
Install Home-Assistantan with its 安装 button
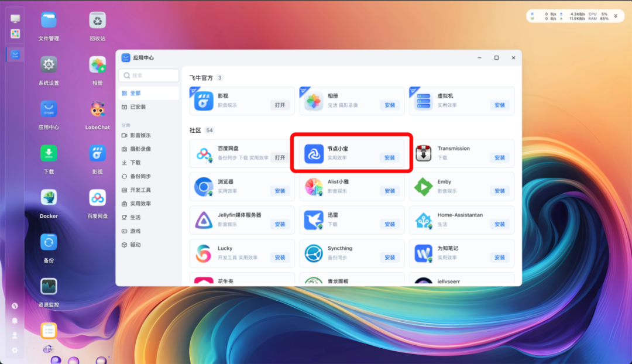tap(500, 224)
